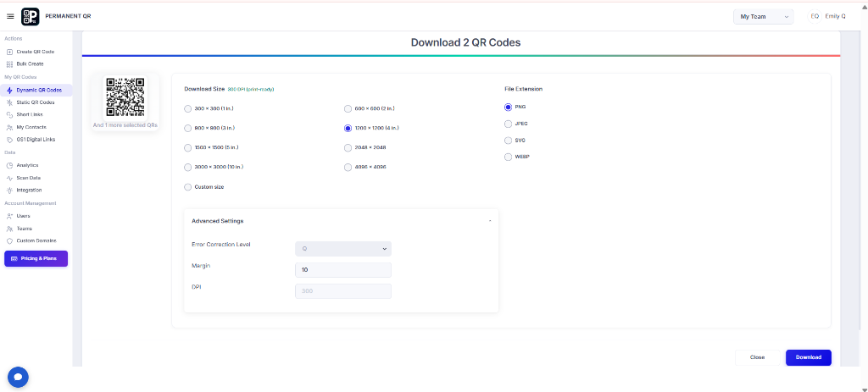
Task: Select the Custom size option
Action: click(x=187, y=187)
